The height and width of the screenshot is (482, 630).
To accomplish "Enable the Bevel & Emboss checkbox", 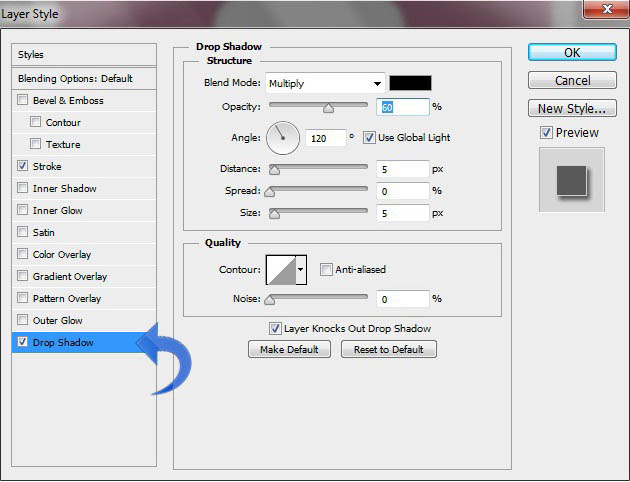I will (x=22, y=100).
